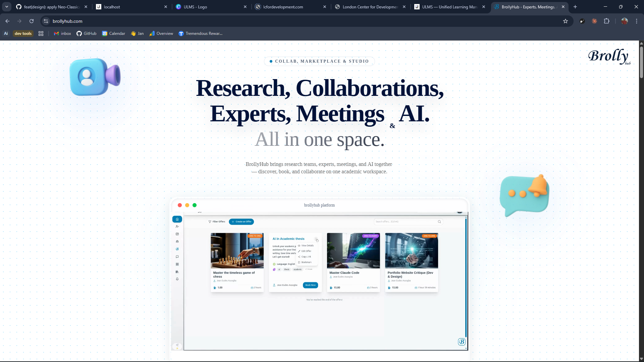Click the home icon in preview sidebar

click(x=177, y=219)
